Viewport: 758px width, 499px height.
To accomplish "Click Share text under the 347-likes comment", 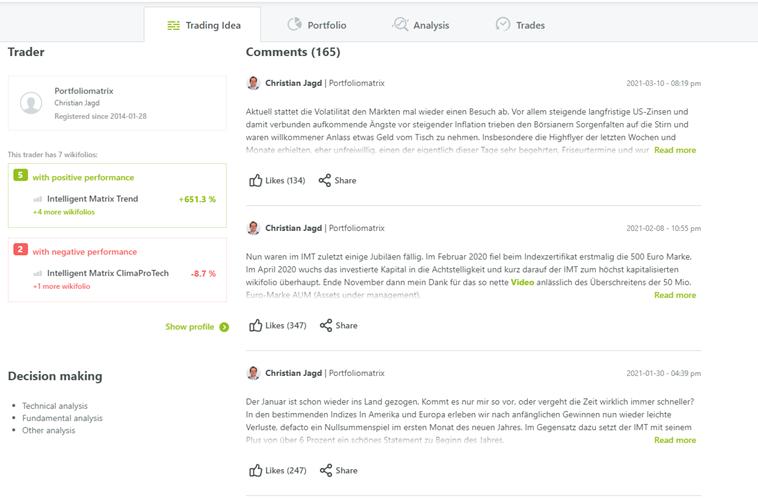I will click(347, 325).
